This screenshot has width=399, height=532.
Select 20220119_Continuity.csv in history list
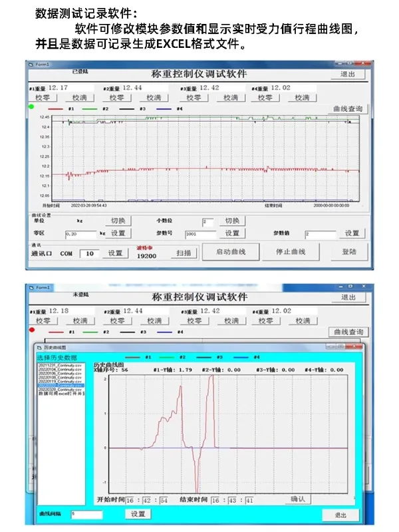point(60,382)
